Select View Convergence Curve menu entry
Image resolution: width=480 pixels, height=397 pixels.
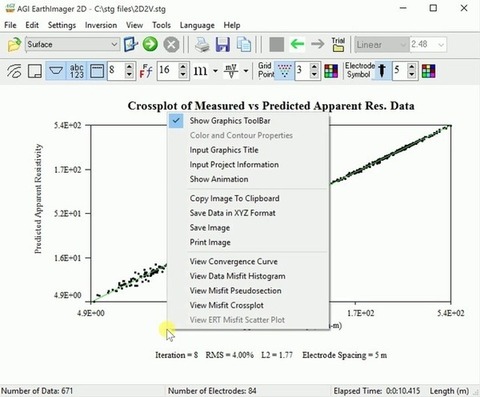click(x=233, y=262)
